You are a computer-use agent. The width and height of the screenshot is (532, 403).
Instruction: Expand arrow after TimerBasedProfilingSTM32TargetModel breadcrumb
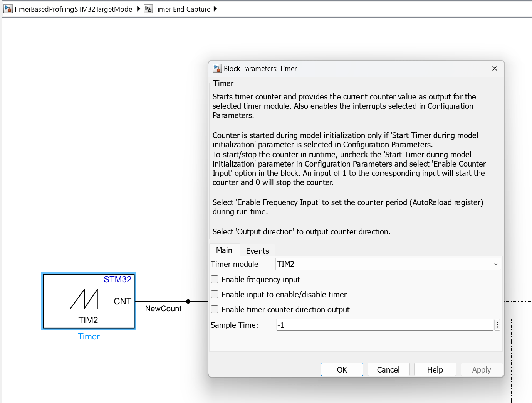[x=139, y=9]
